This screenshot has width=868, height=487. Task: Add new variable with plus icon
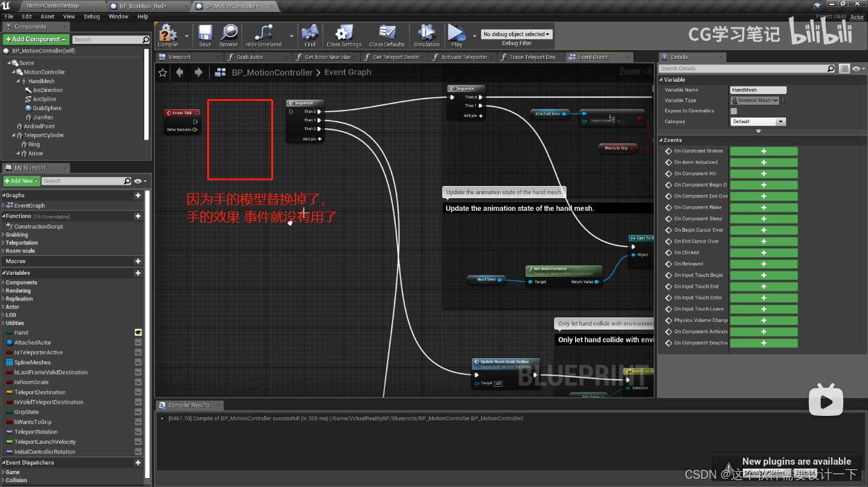138,273
